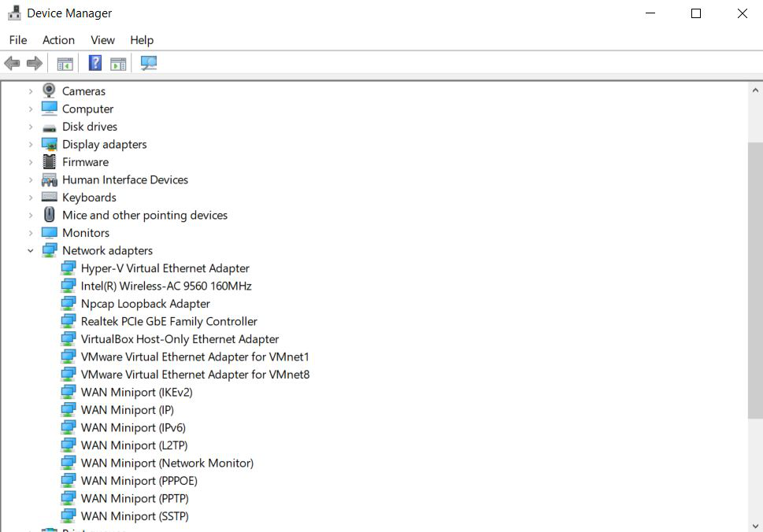Open the File menu

[x=17, y=40]
